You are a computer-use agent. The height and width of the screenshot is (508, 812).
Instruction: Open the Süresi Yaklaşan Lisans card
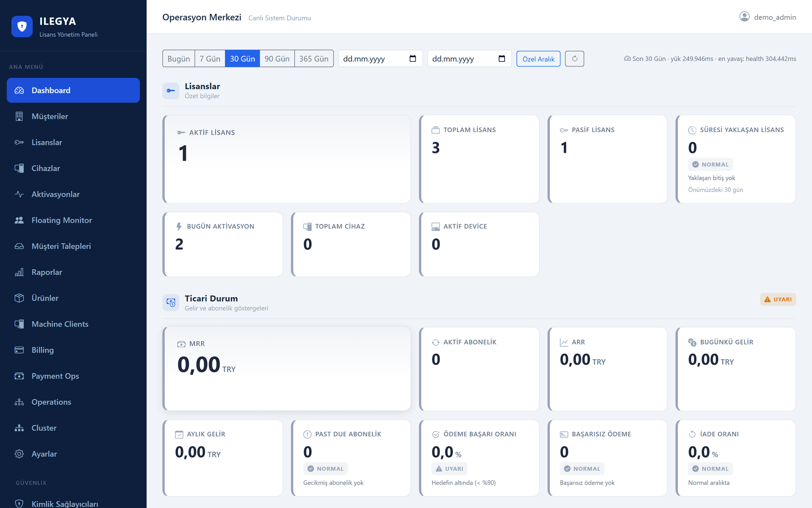tap(736, 159)
